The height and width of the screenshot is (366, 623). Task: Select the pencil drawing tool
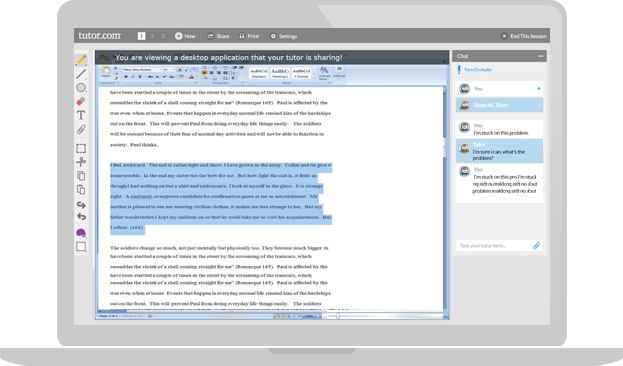[81, 60]
